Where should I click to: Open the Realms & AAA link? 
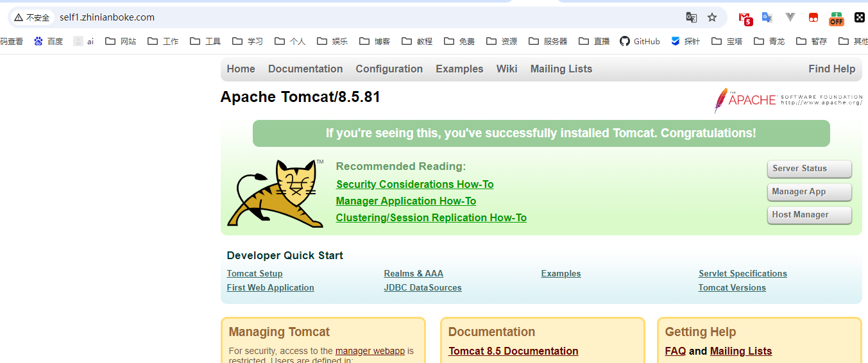[414, 273]
